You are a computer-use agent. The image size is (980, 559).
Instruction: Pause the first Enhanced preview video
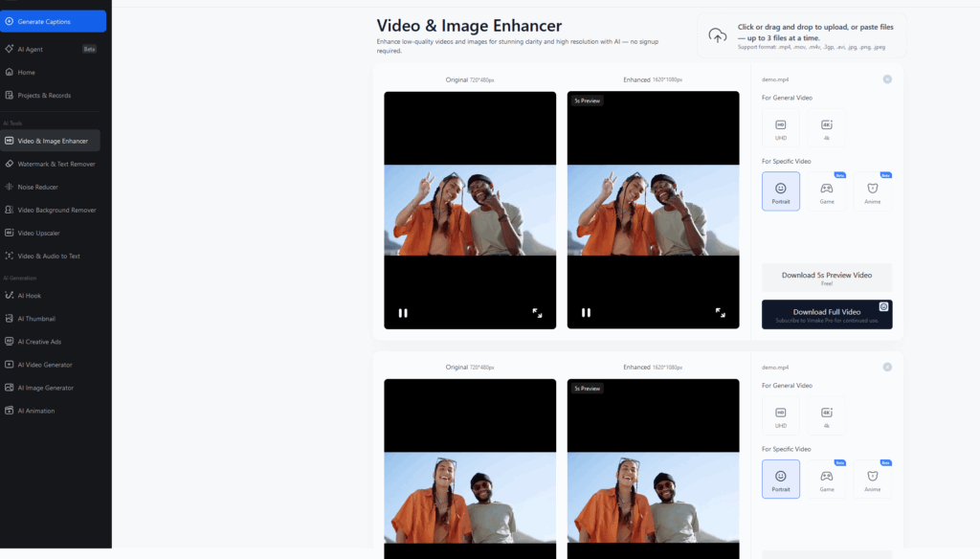(x=587, y=312)
